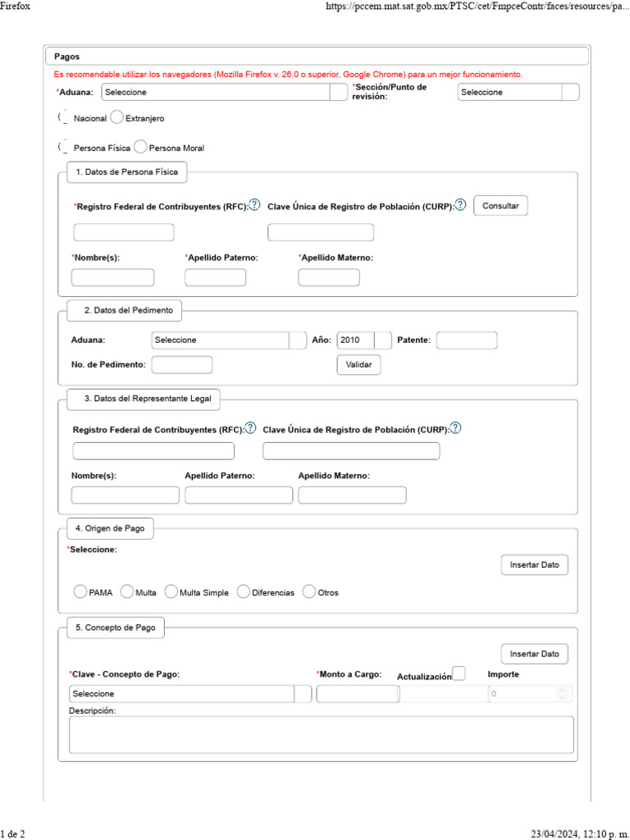Open the top Aduana dropdown
The height and width of the screenshot is (840, 630).
pos(338,92)
